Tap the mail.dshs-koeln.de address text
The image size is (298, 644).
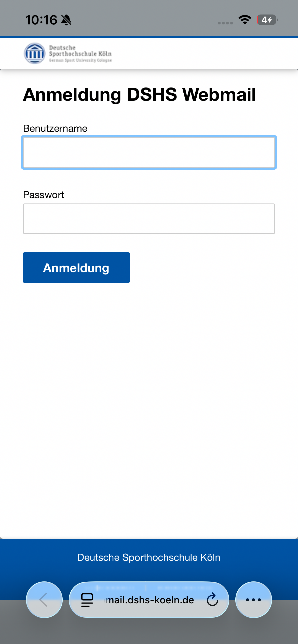pyautogui.click(x=150, y=600)
